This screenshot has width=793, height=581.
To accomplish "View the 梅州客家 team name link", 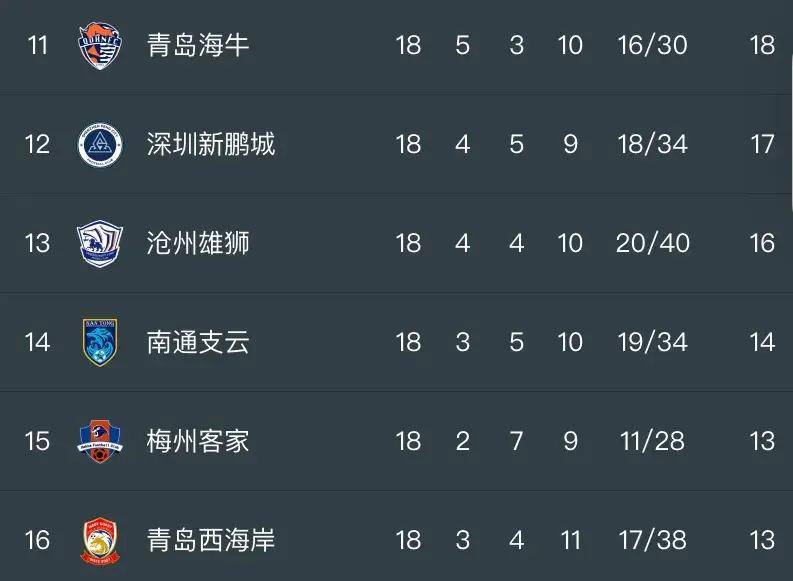I will [x=198, y=441].
